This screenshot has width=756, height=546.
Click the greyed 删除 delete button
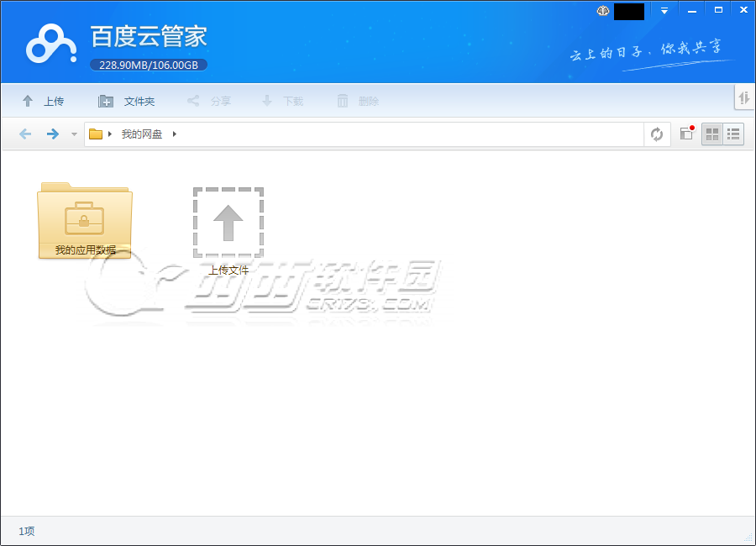358,102
